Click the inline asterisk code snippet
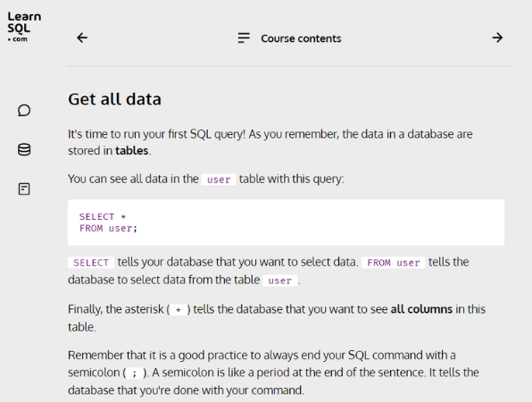Viewport: 532px width, 402px height. 179,310
